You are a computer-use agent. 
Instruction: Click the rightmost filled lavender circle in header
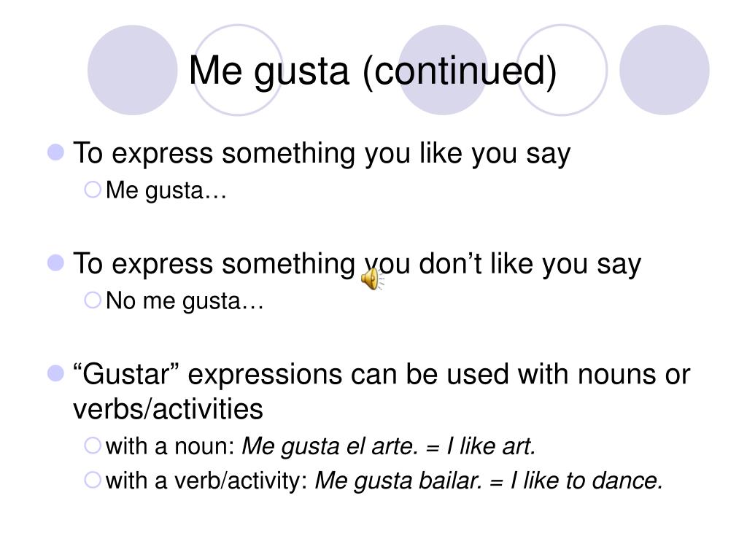tap(665, 70)
